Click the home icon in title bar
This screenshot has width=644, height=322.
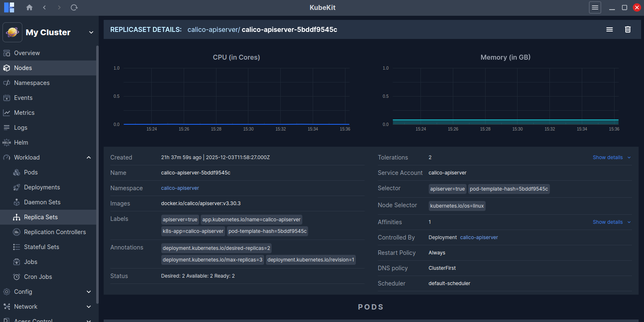click(x=29, y=7)
